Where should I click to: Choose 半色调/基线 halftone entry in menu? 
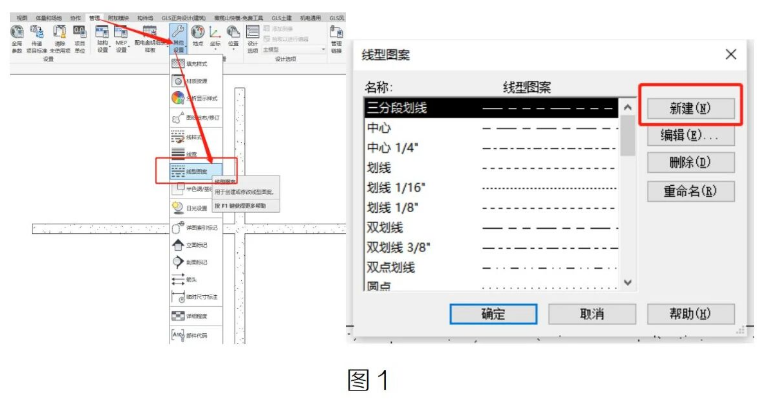click(x=192, y=188)
